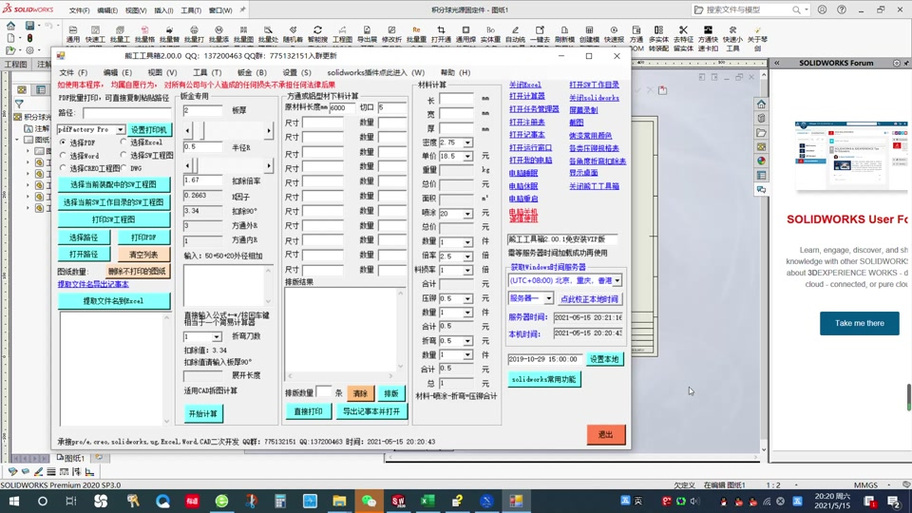Open Appearances color ball in task pane
The height and width of the screenshot is (513, 912).
(x=761, y=161)
